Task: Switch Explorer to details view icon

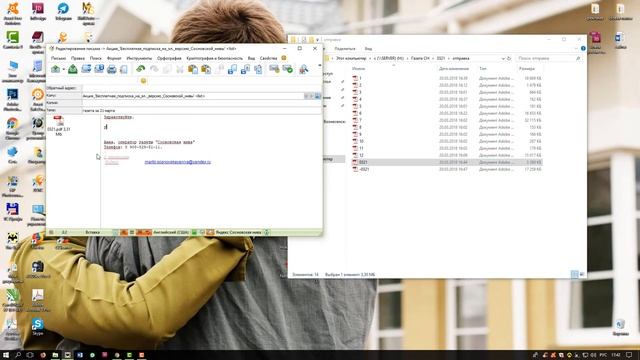Action: [574, 274]
